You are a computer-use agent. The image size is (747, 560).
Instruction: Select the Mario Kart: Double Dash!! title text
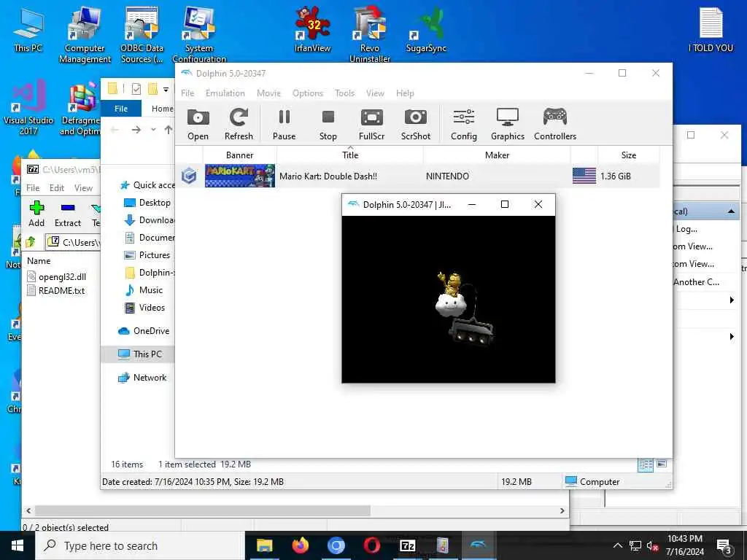click(x=328, y=176)
